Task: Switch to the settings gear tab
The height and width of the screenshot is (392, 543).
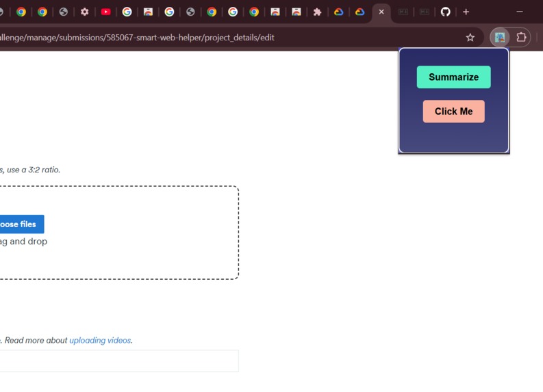Action: click(84, 12)
